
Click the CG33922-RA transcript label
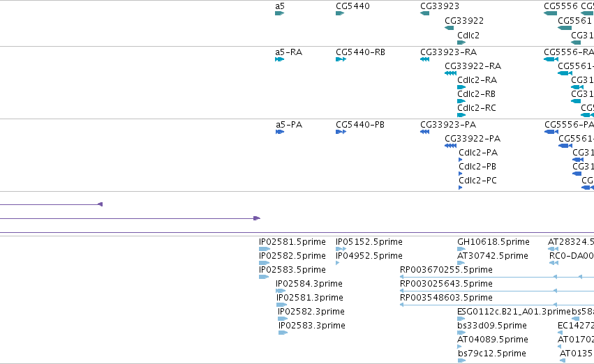pyautogui.click(x=473, y=66)
